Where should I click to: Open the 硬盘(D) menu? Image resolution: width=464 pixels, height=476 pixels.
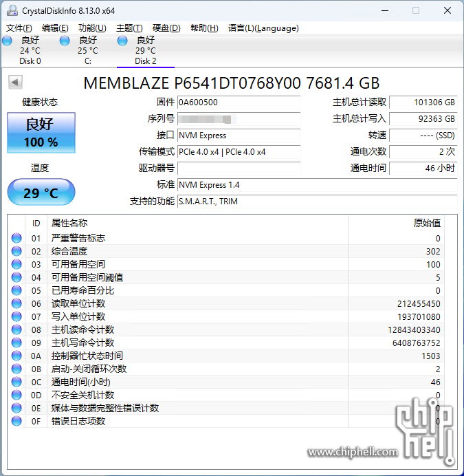(166, 28)
